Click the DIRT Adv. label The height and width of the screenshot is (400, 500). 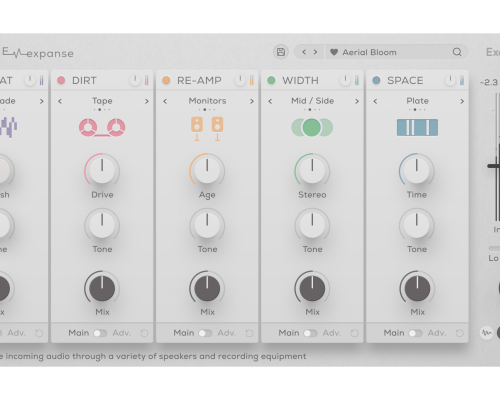[x=121, y=333]
